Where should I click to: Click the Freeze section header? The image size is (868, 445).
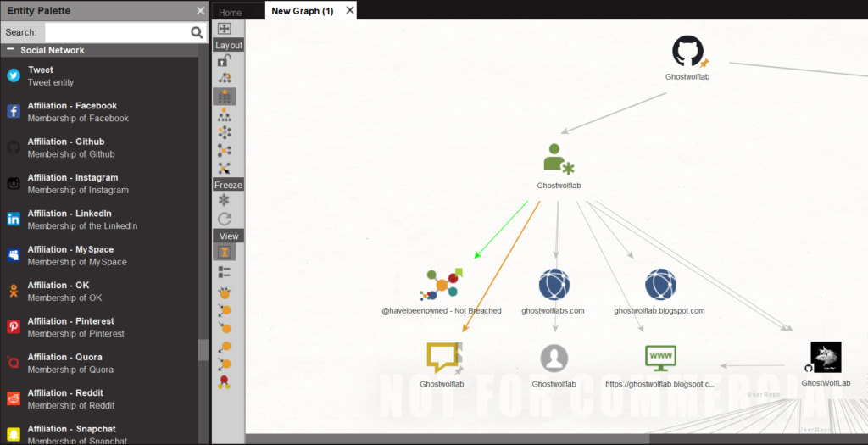tap(229, 185)
